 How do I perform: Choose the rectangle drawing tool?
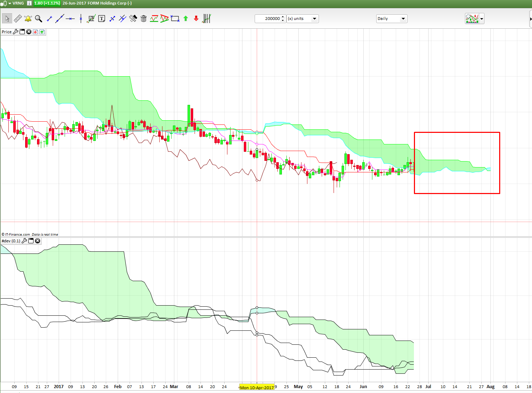pos(175,19)
